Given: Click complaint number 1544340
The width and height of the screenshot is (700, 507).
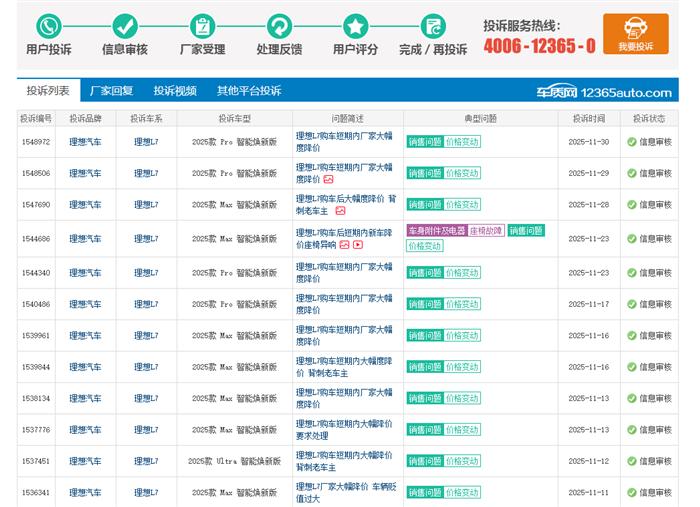Looking at the screenshot, I should [x=36, y=273].
